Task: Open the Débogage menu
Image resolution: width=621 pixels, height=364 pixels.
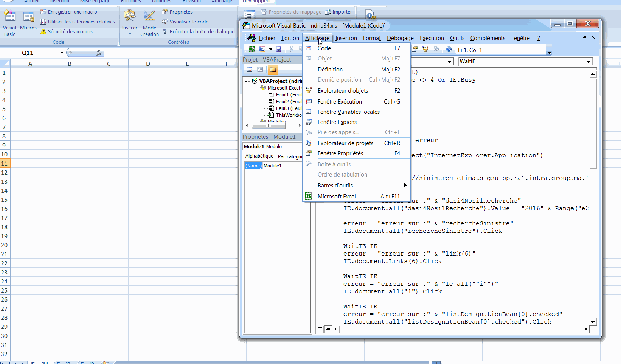Action: (x=400, y=38)
